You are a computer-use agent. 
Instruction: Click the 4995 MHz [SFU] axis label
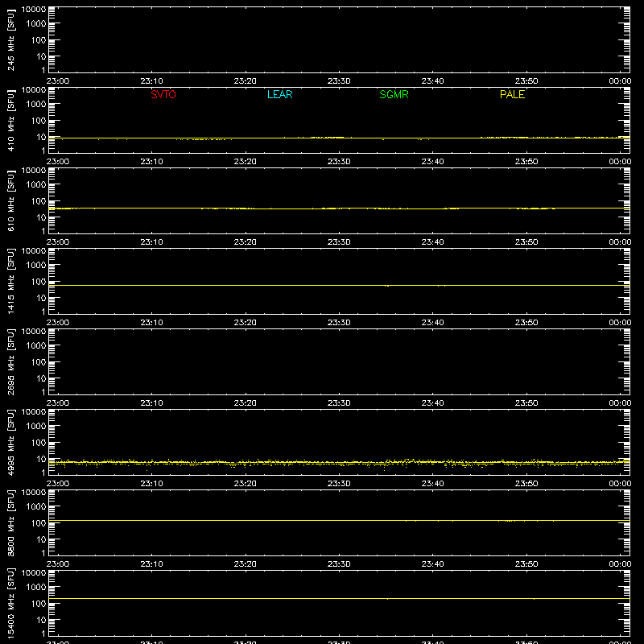click(10, 442)
